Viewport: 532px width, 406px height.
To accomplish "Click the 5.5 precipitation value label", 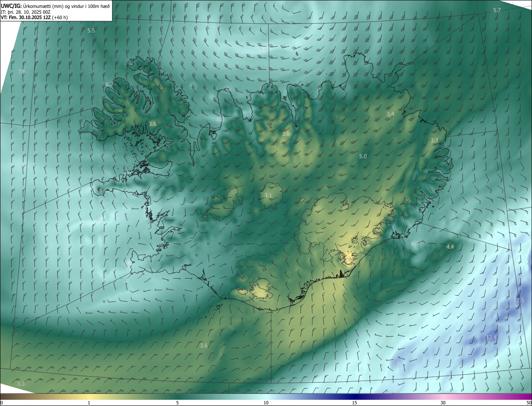I will 91,31.
